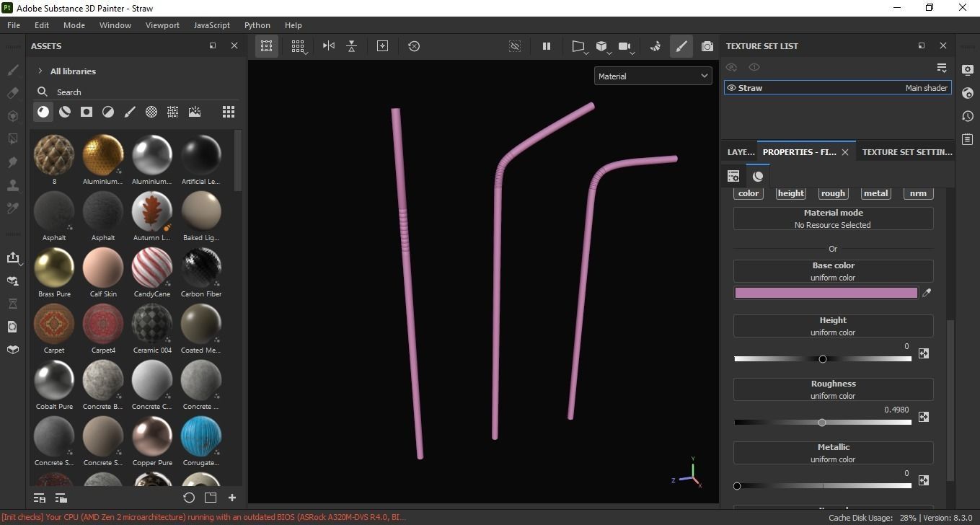Click the Base color uniform color button

pyautogui.click(x=833, y=271)
